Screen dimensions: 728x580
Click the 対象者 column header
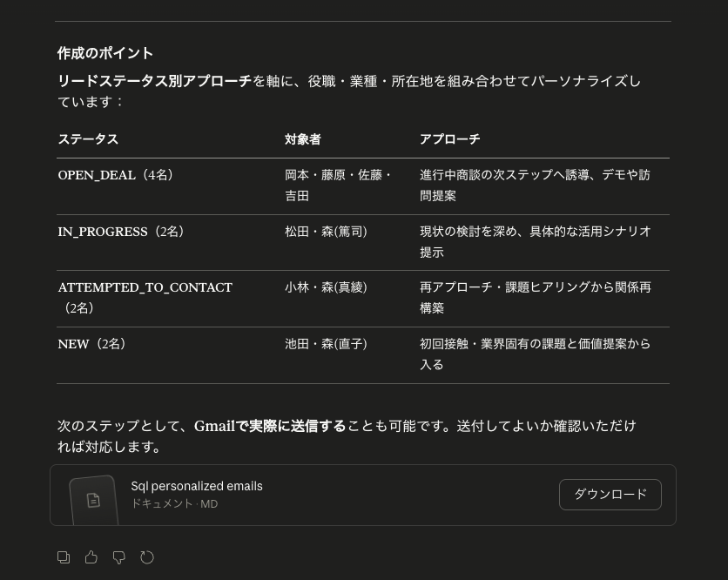[303, 139]
